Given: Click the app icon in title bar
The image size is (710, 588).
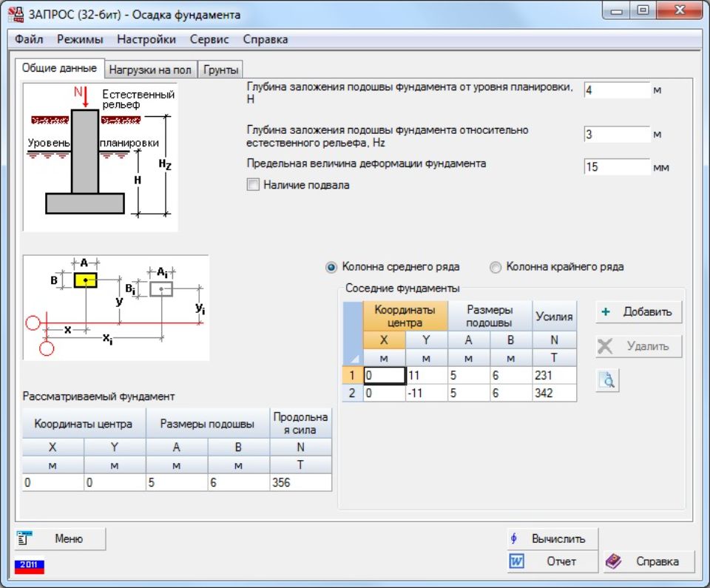Looking at the screenshot, I should [16, 14].
